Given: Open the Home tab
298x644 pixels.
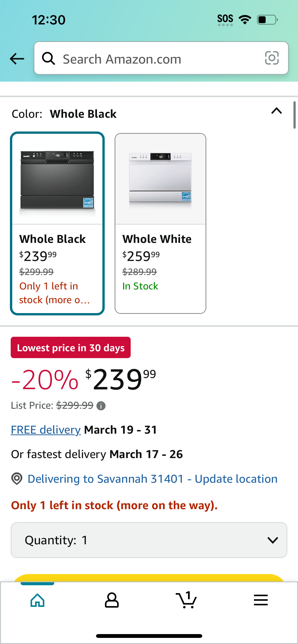Looking at the screenshot, I should 37,600.
